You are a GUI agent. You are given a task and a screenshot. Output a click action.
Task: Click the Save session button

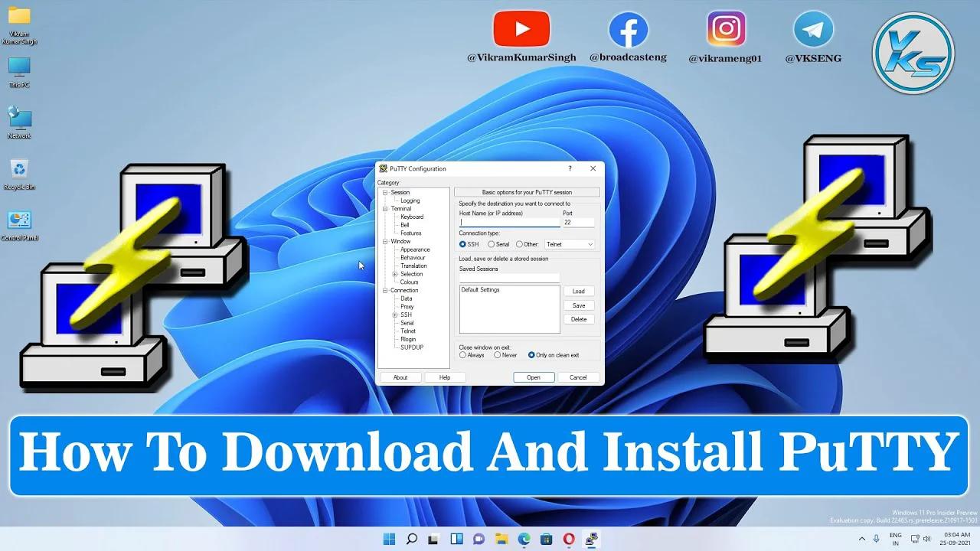[x=579, y=305]
